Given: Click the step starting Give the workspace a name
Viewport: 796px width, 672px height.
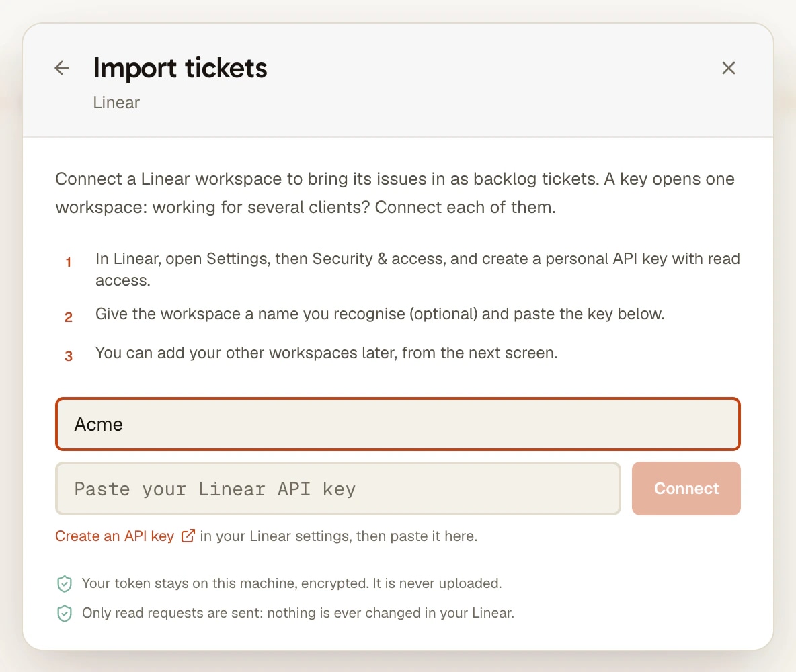Looking at the screenshot, I should (x=380, y=314).
